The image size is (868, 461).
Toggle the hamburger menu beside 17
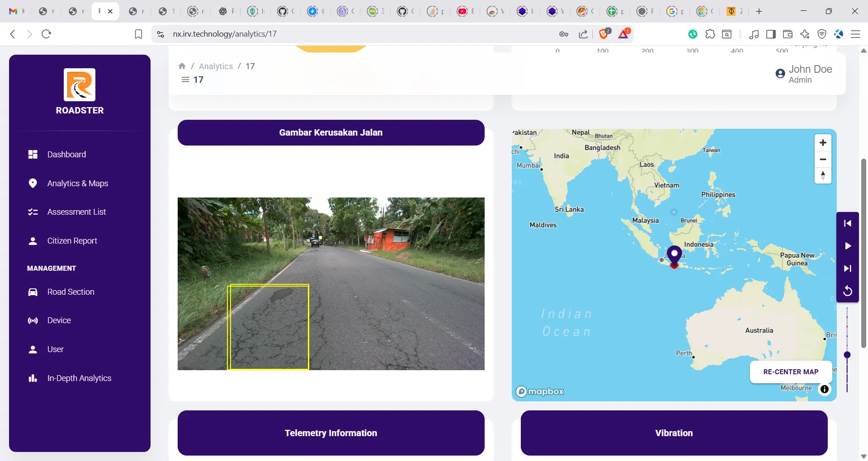point(185,80)
